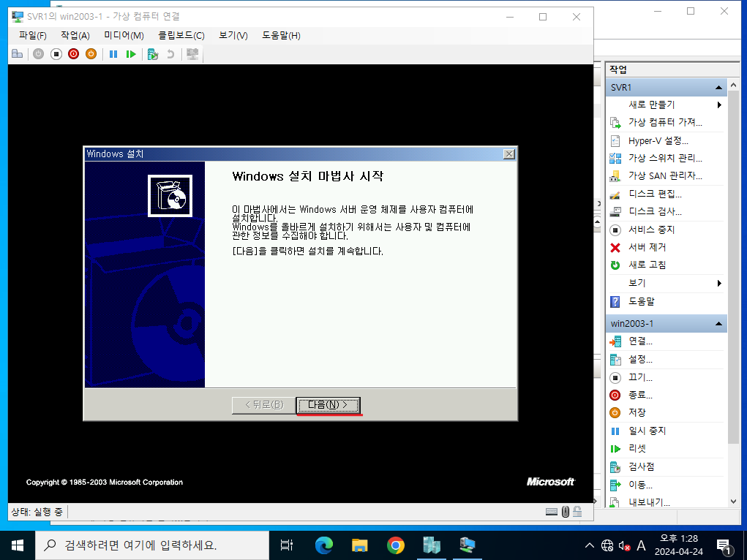The height and width of the screenshot is (560, 747).
Task: Click the Turn Off (black square) toolbar icon
Action: point(56,54)
